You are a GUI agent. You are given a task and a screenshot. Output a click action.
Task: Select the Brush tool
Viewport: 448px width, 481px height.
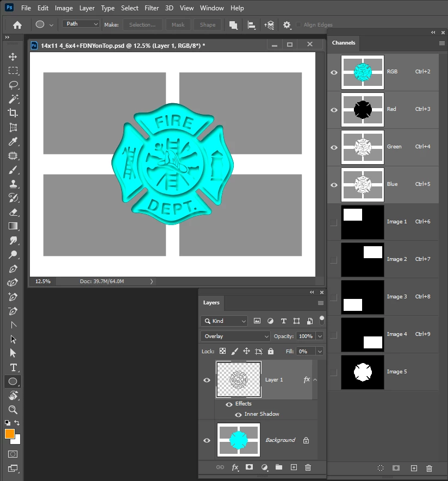click(x=13, y=170)
